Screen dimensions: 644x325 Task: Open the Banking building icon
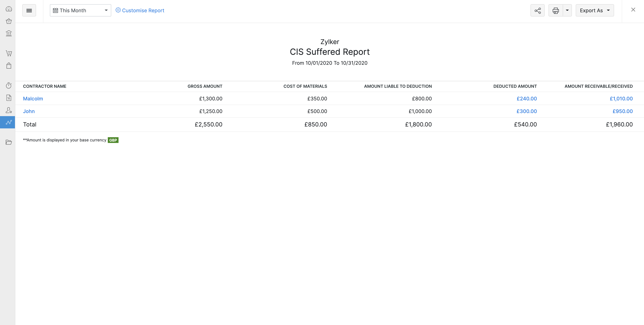(x=9, y=33)
